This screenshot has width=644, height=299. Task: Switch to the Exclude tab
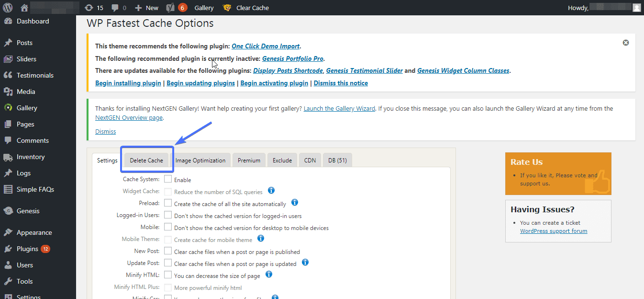click(x=282, y=161)
